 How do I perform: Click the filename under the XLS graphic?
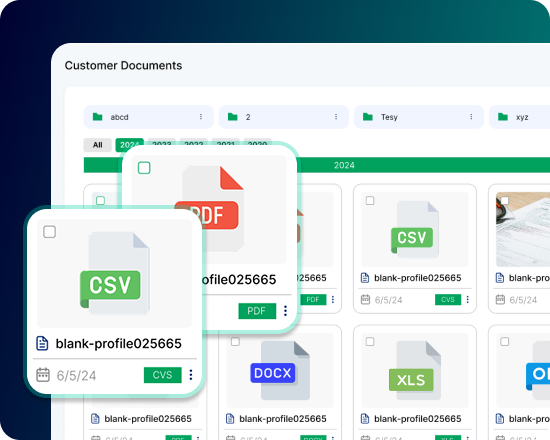click(x=418, y=419)
